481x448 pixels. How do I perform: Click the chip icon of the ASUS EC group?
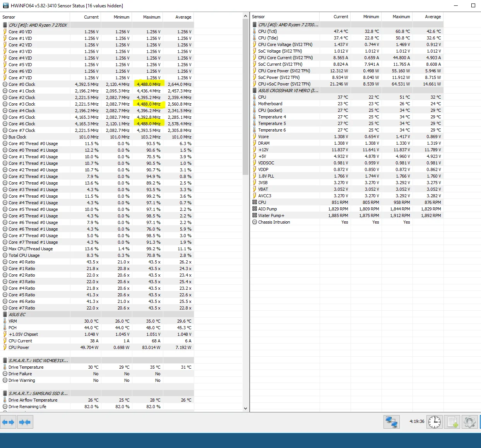5,315
